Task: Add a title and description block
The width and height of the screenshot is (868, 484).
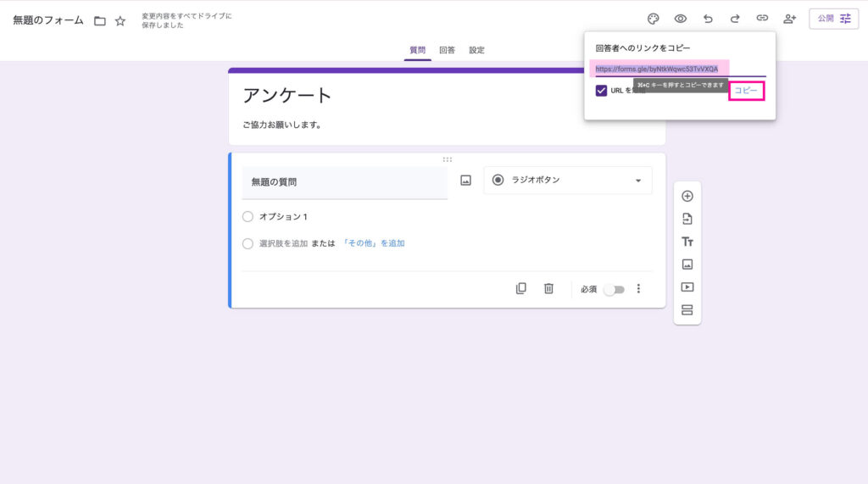Action: point(687,242)
